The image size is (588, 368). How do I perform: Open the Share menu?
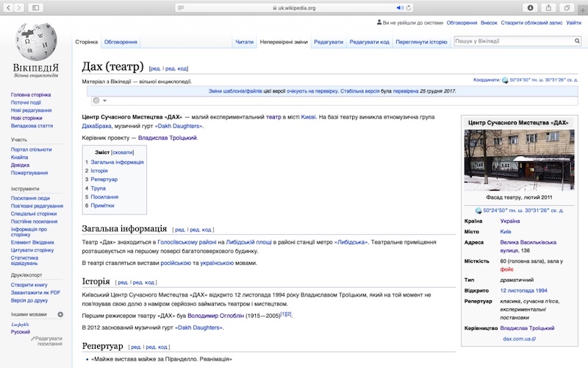tap(548, 7)
